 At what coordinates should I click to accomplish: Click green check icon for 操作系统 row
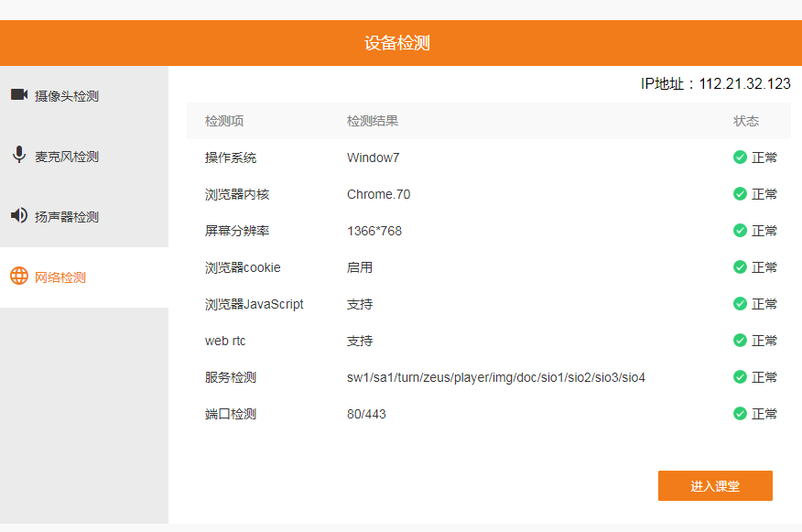pos(740,157)
